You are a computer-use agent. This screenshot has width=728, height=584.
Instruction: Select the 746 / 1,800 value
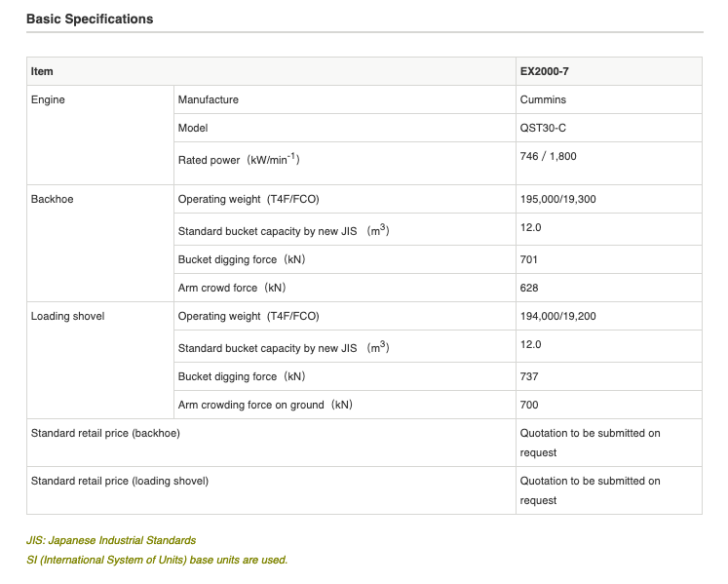point(548,156)
